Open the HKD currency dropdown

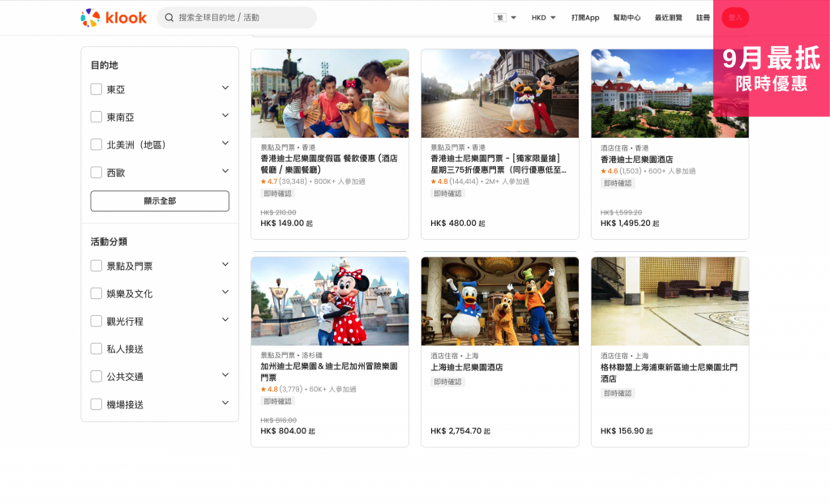[541, 17]
